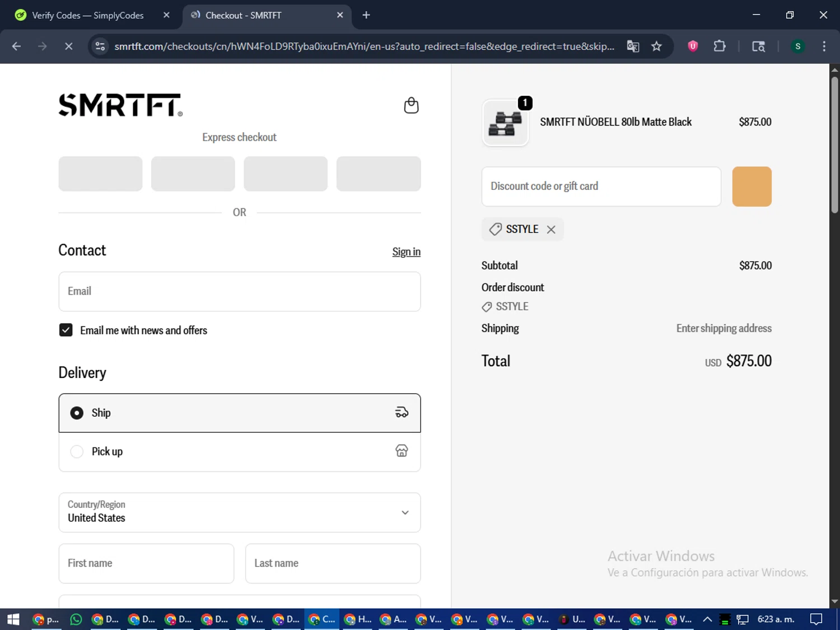Click the SSTYLE code under Order discount

512,306
